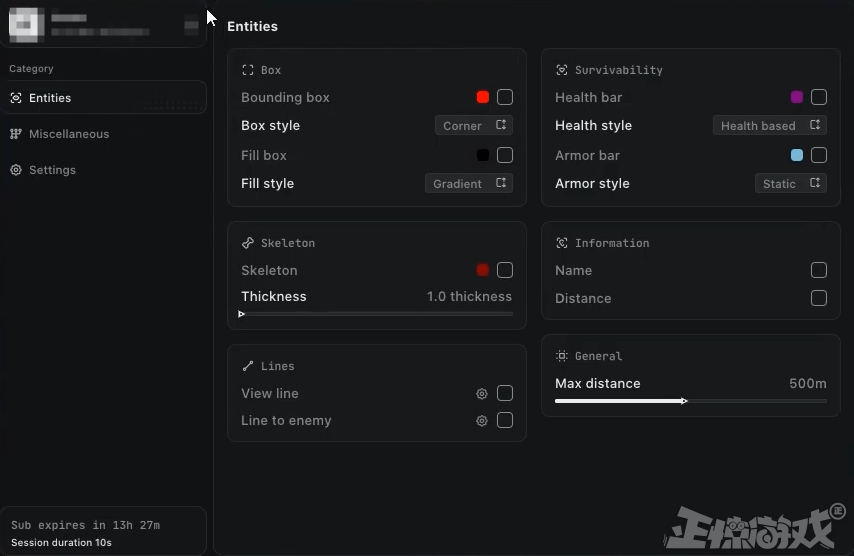Image resolution: width=854 pixels, height=556 pixels.
Task: Open the Line to enemy settings gear
Action: [x=482, y=421]
